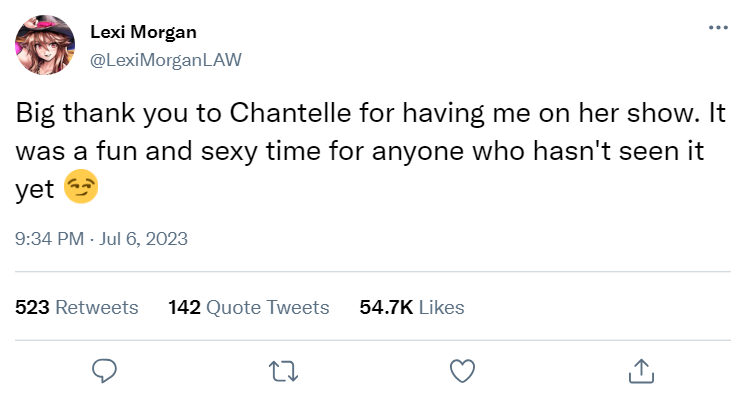See who gave the 54.7K Likes
This screenshot has width=746, height=416.
pos(411,307)
